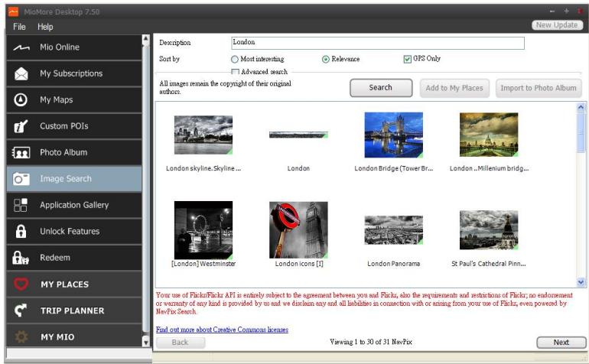
Task: Click the MY PLACES label
Action: pos(64,284)
